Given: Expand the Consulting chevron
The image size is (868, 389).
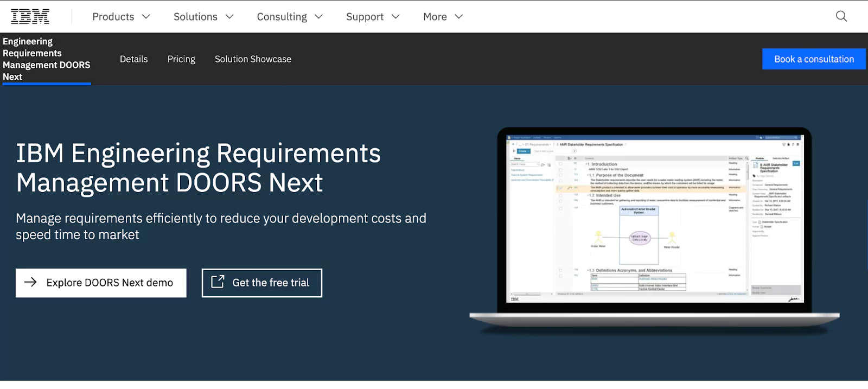Looking at the screenshot, I should [x=319, y=17].
